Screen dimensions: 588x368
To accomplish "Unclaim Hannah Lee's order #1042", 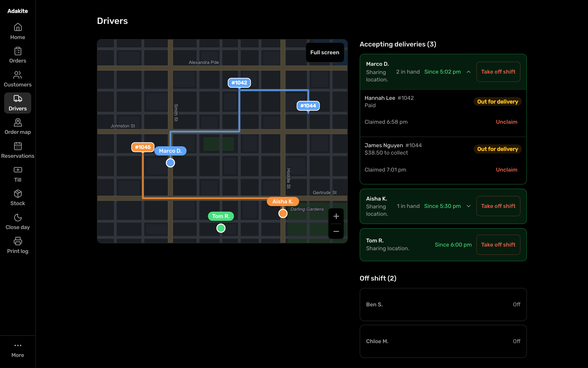I will pos(506,122).
